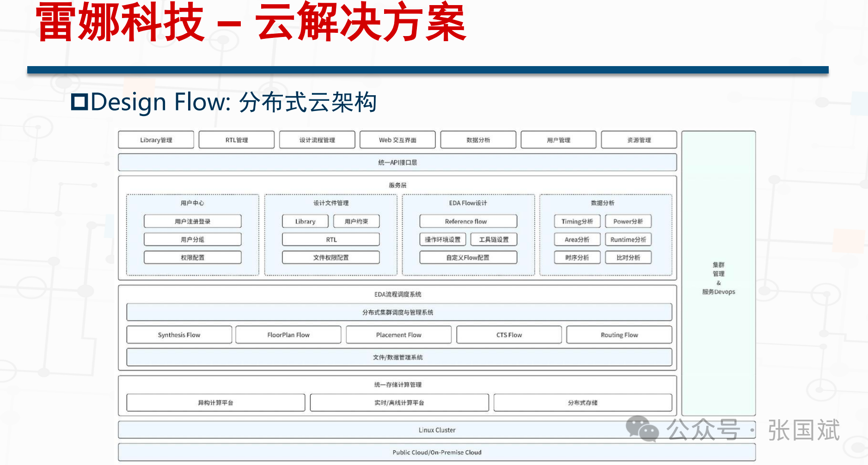Select the Reference flow box

point(468,221)
